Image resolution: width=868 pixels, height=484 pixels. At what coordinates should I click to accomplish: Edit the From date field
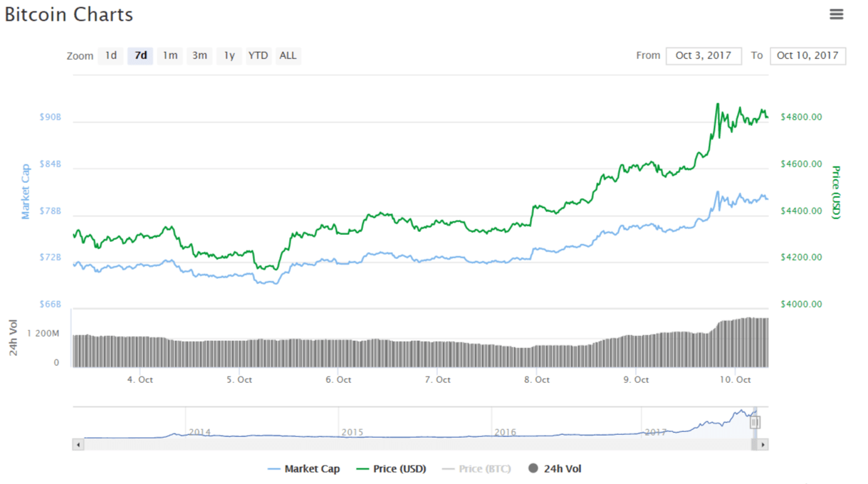[703, 56]
